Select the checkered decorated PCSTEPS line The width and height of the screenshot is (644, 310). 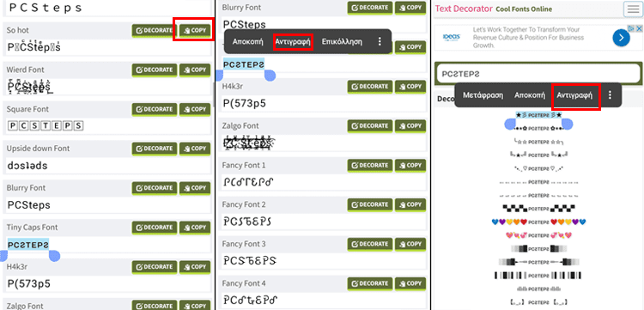(x=538, y=208)
